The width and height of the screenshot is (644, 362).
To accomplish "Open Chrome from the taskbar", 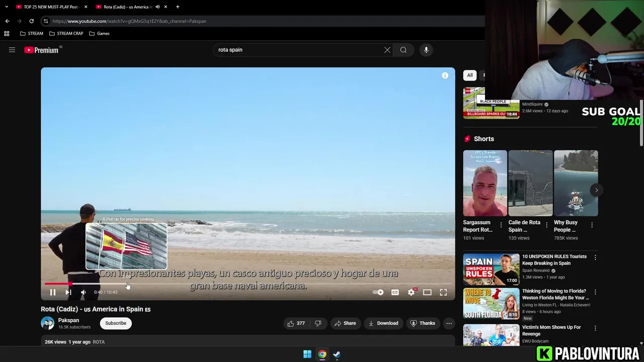I will click(322, 354).
